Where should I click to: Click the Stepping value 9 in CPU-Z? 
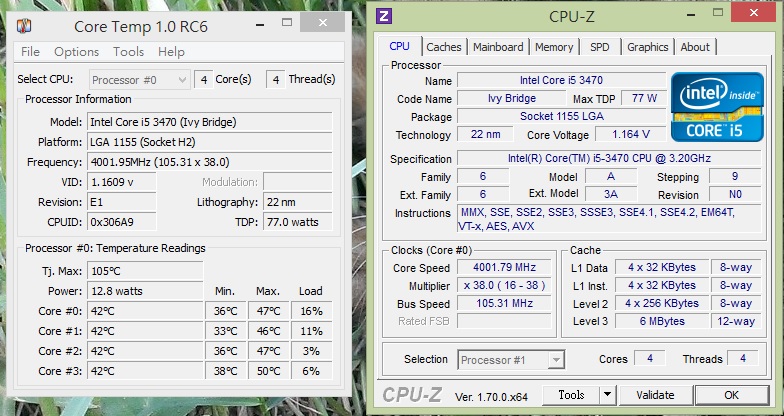pyautogui.click(x=735, y=176)
